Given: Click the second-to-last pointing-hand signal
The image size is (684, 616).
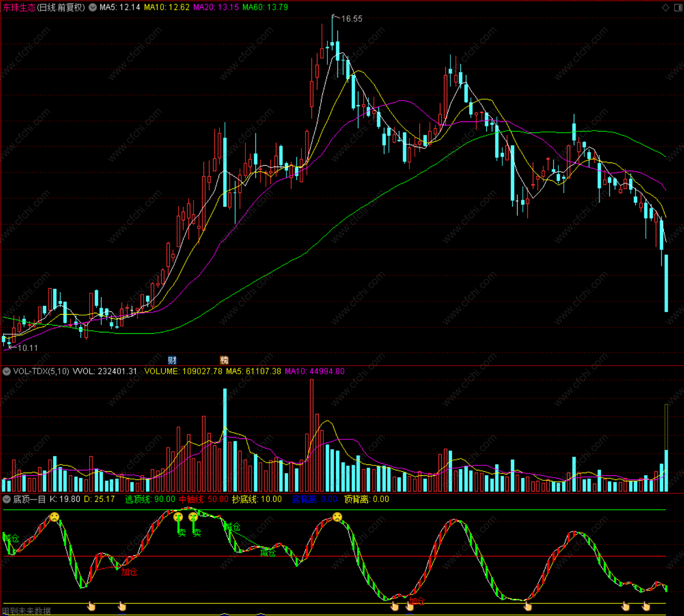Looking at the screenshot, I should [x=625, y=606].
